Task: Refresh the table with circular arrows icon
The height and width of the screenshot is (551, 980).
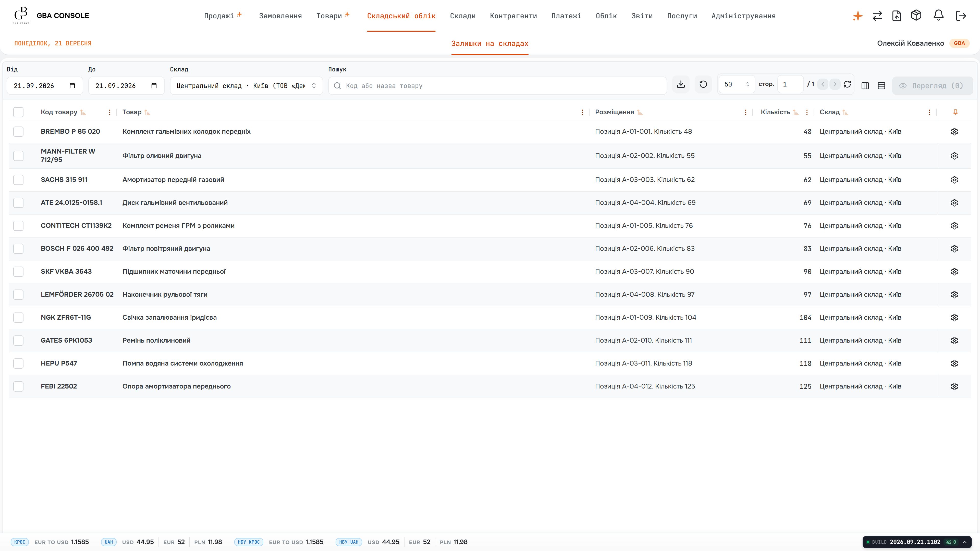Action: [847, 84]
